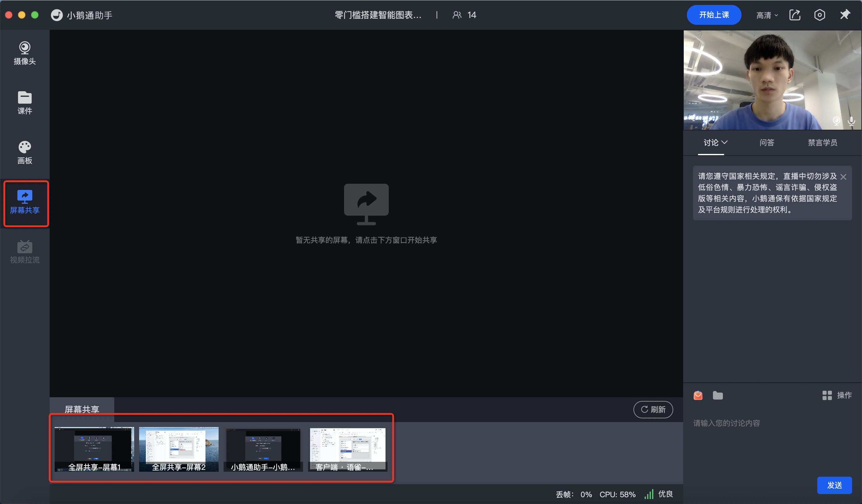Mute microphone on the video preview
Screen dimensions: 862x504
[x=851, y=121]
